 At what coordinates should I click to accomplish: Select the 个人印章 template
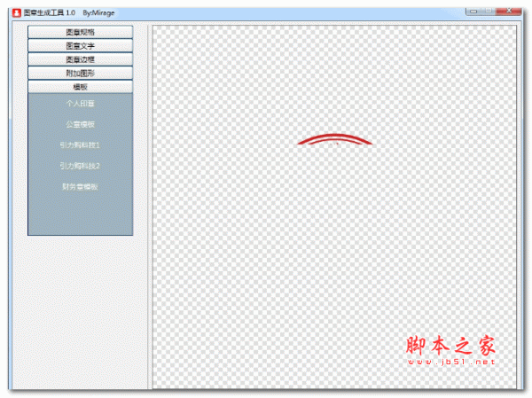point(80,104)
